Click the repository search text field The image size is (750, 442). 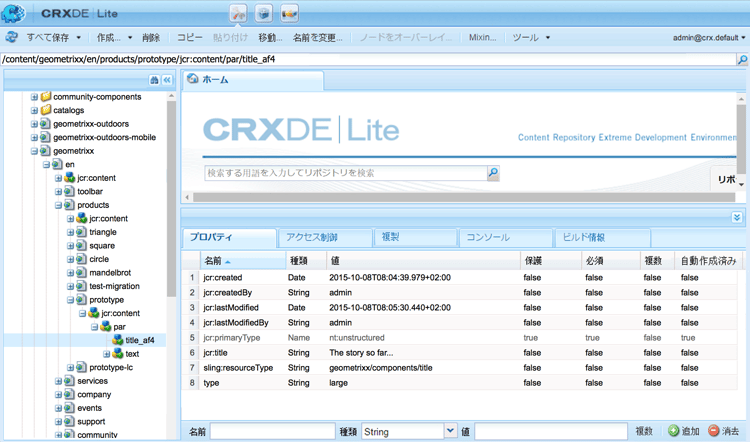pos(346,173)
